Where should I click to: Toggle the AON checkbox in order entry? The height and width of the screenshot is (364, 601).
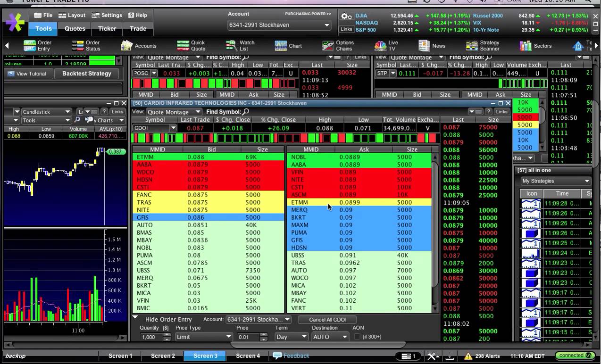point(357,337)
